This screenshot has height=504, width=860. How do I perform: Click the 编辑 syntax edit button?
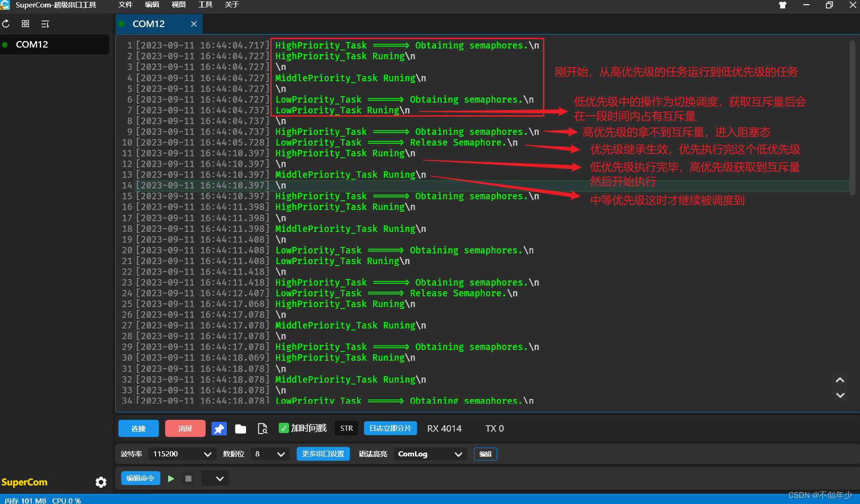(x=486, y=454)
